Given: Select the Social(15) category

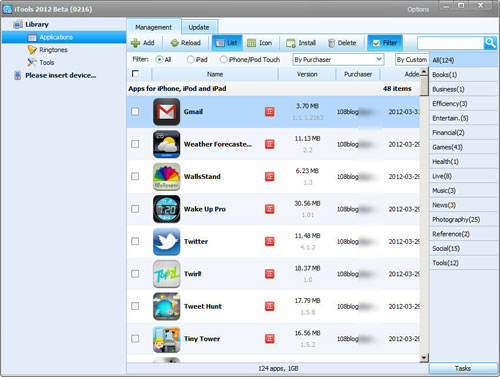Looking at the screenshot, I should pos(464,248).
